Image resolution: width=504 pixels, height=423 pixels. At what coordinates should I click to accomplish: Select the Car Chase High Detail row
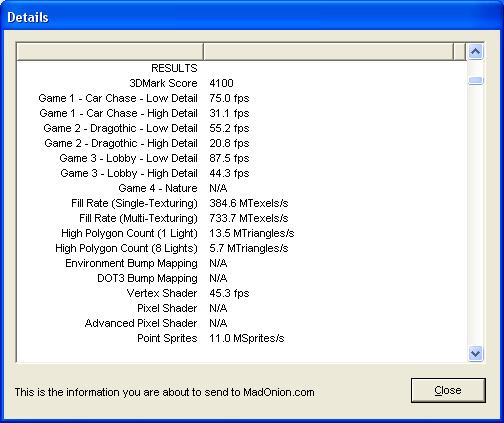tap(242, 113)
